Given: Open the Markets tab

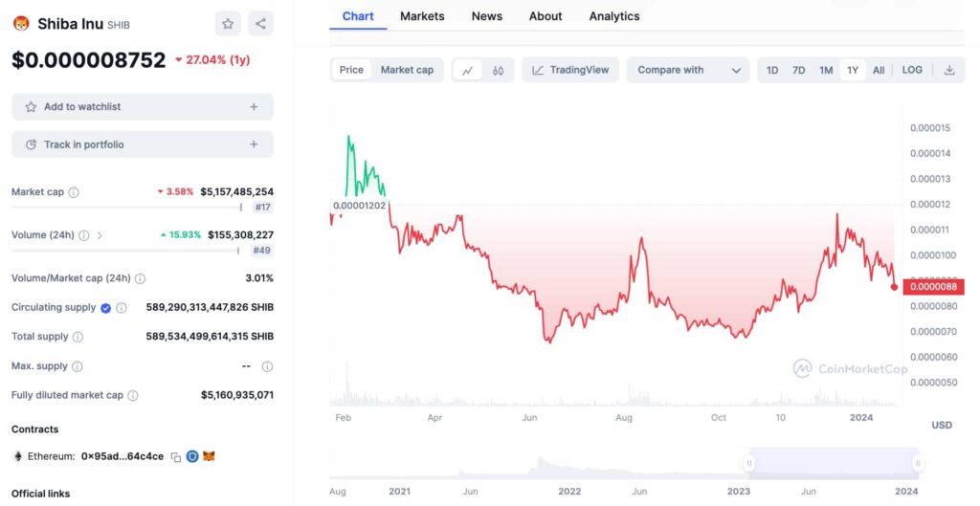Looking at the screenshot, I should coord(422,16).
